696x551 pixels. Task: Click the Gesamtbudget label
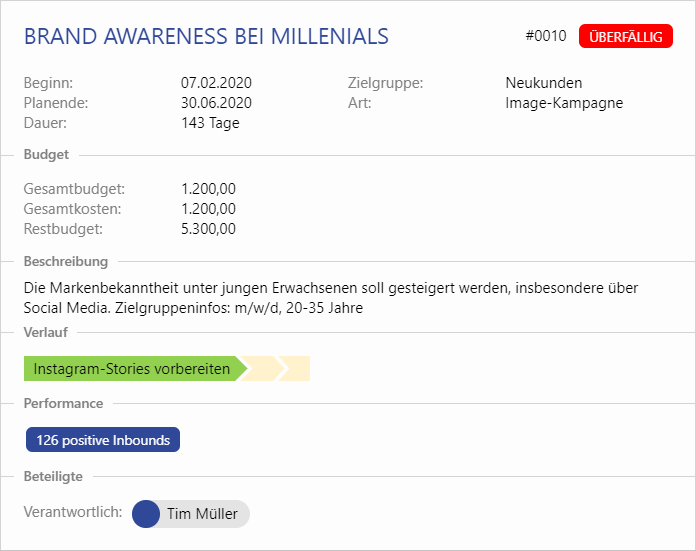tap(73, 188)
